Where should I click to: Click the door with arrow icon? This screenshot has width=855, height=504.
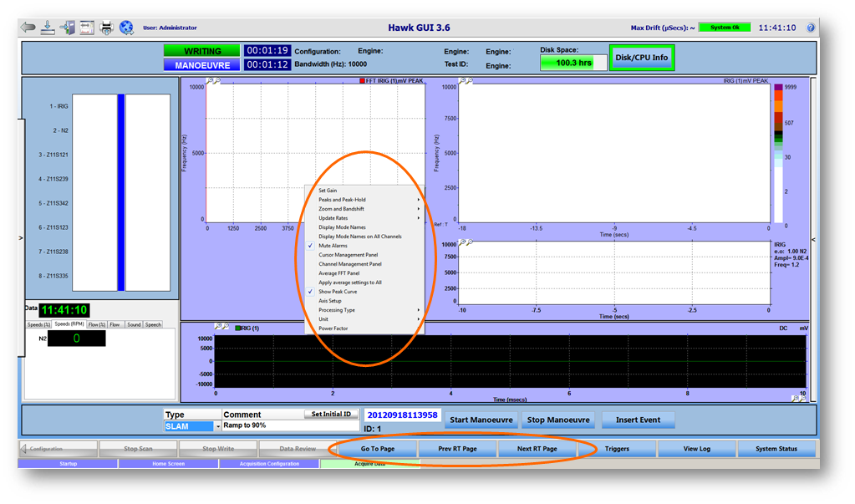coord(68,28)
